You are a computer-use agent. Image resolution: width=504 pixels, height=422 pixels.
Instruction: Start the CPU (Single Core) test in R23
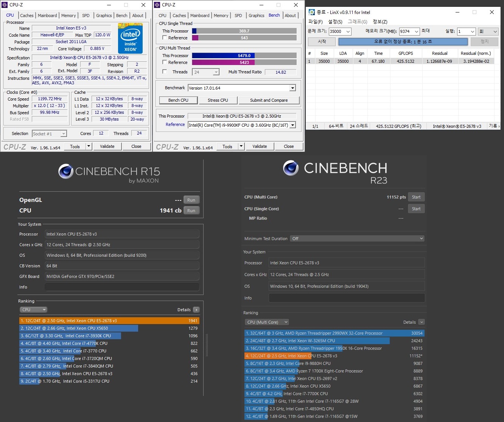416,209
